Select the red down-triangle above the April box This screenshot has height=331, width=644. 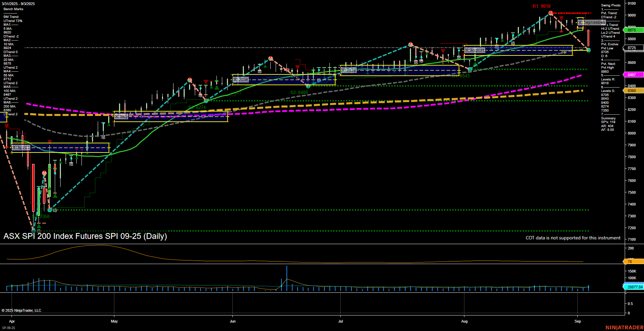tap(50, 142)
